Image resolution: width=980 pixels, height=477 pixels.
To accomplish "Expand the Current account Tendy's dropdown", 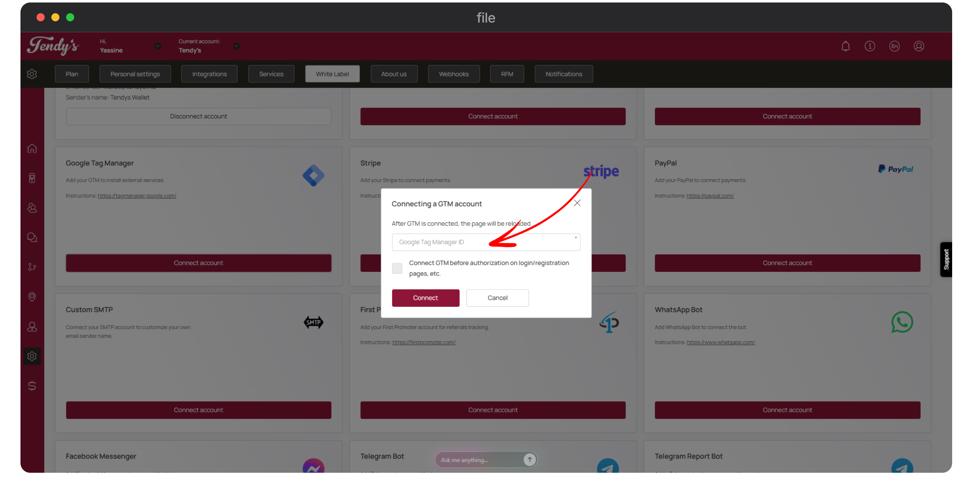I will tap(236, 46).
